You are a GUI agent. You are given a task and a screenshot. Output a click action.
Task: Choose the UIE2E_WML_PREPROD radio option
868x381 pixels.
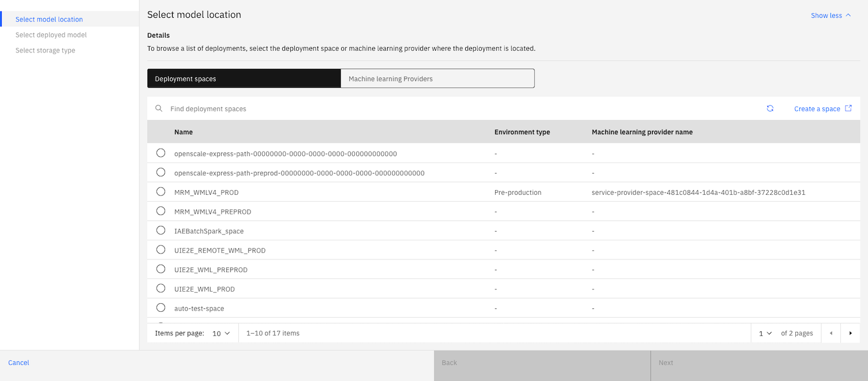[161, 269]
